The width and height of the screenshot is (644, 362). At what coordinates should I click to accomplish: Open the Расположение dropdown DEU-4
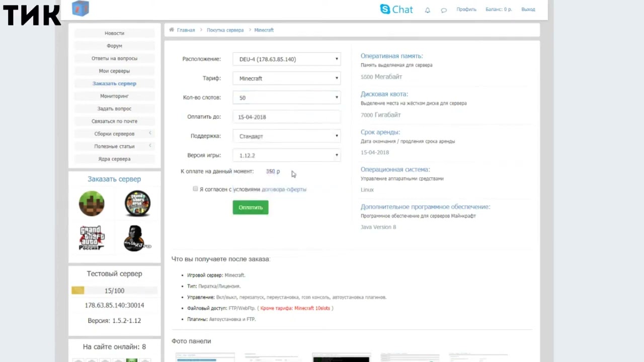click(x=286, y=59)
